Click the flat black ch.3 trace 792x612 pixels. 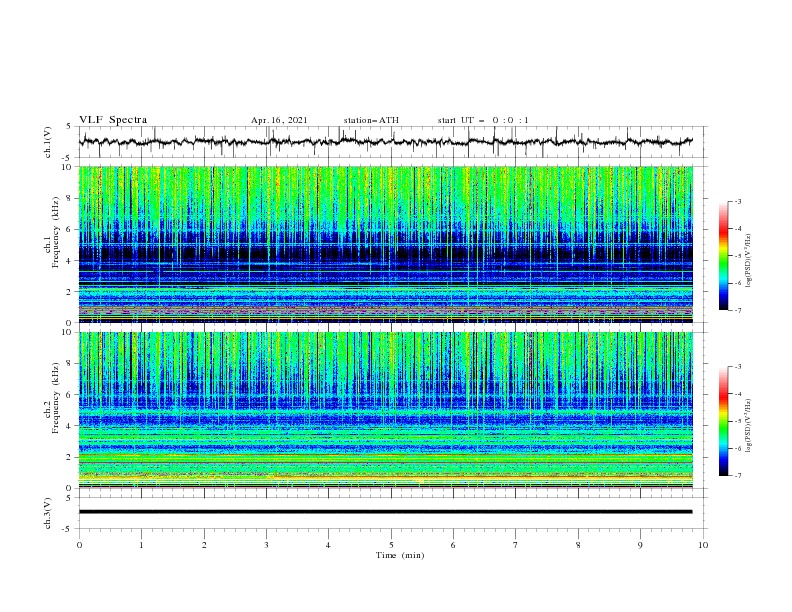point(385,512)
